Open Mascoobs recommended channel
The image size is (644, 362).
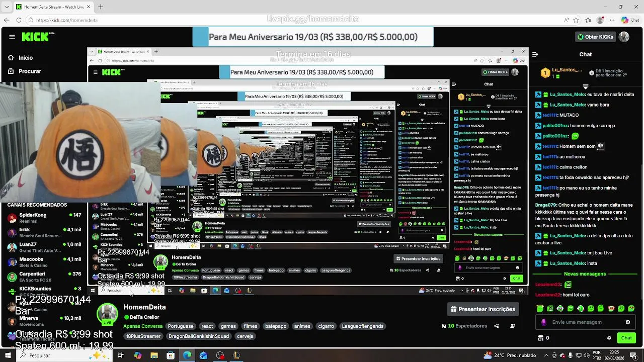pyautogui.click(x=44, y=262)
